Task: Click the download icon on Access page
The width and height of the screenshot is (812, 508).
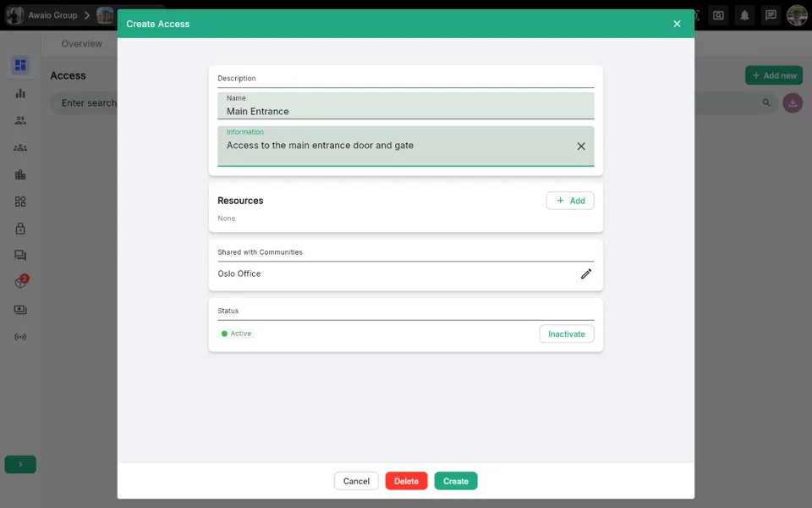Action: coord(793,102)
